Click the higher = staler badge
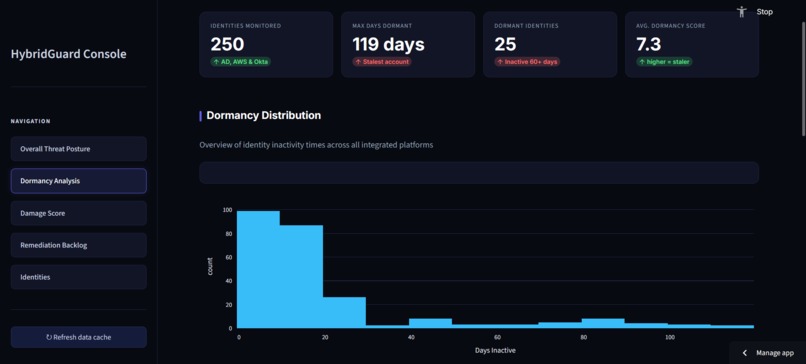Image resolution: width=806 pixels, height=364 pixels. pyautogui.click(x=664, y=62)
